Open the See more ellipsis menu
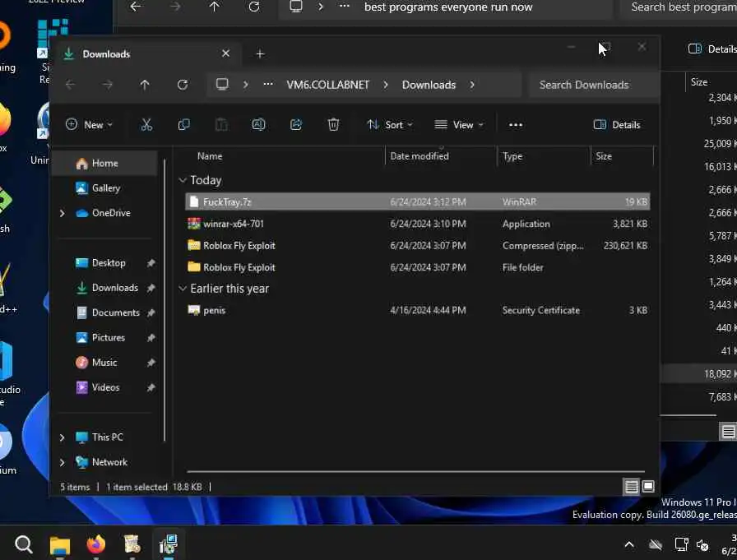This screenshot has height=560, width=737. coord(516,125)
